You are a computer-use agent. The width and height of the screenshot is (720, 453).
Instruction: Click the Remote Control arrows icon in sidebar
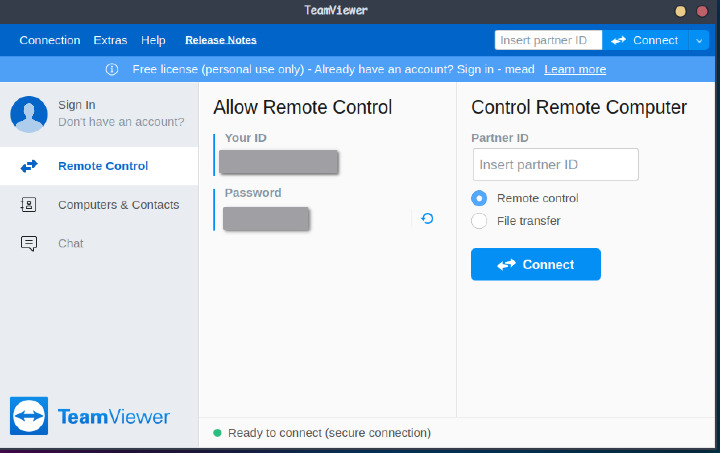point(29,166)
